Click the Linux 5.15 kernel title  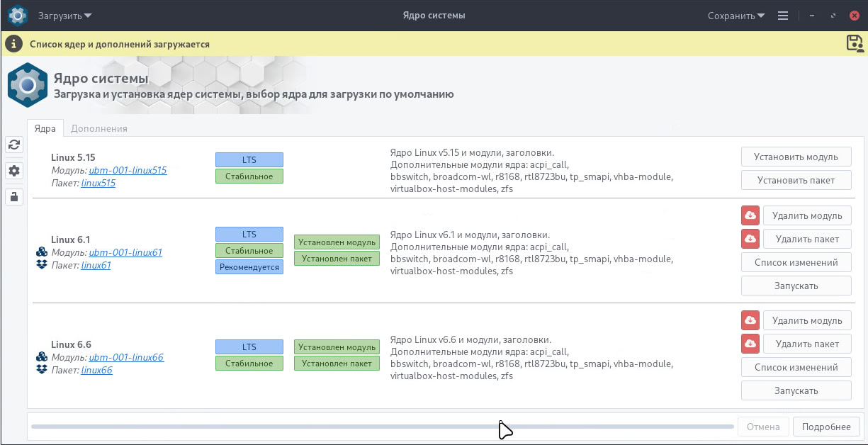point(74,157)
